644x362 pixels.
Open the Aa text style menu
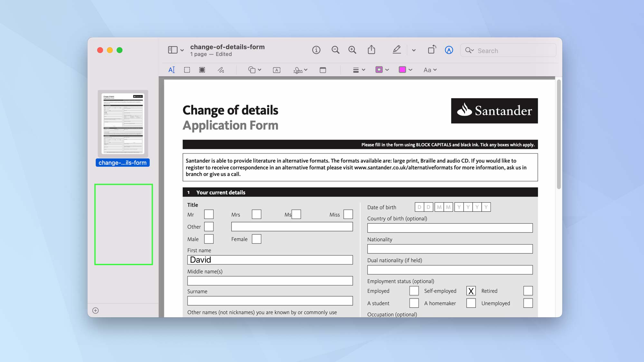tap(430, 70)
